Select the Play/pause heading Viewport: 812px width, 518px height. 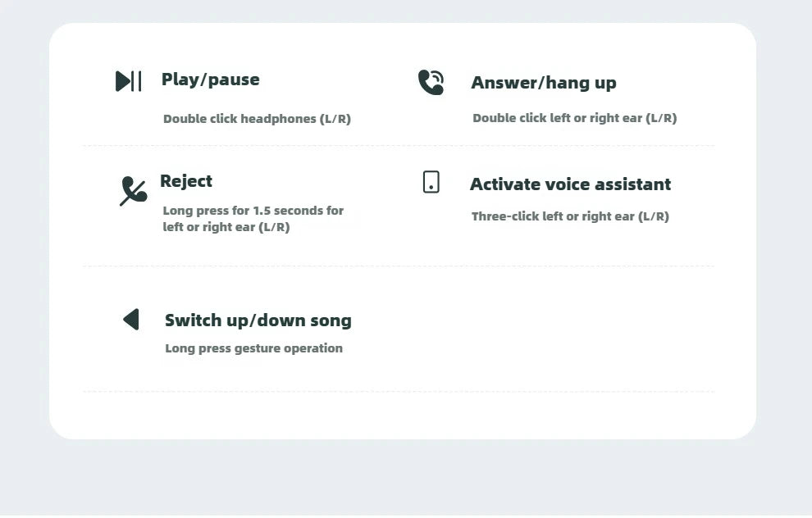[x=211, y=80]
